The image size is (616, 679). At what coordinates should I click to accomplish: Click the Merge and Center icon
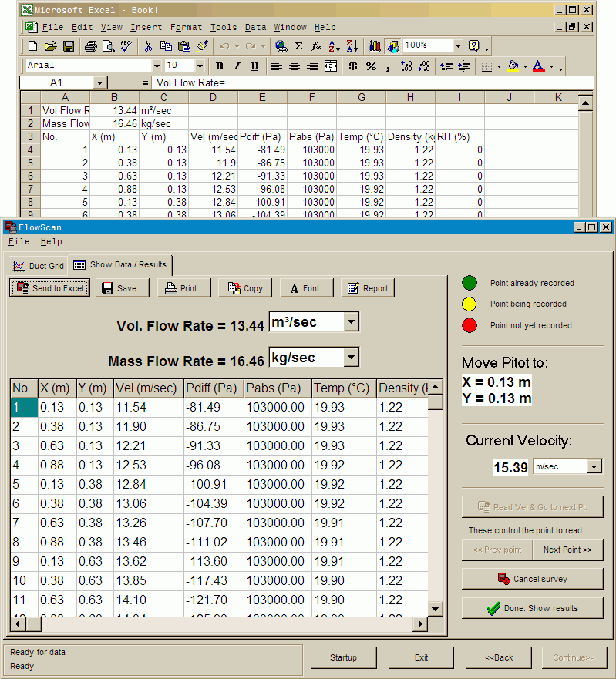[331, 66]
